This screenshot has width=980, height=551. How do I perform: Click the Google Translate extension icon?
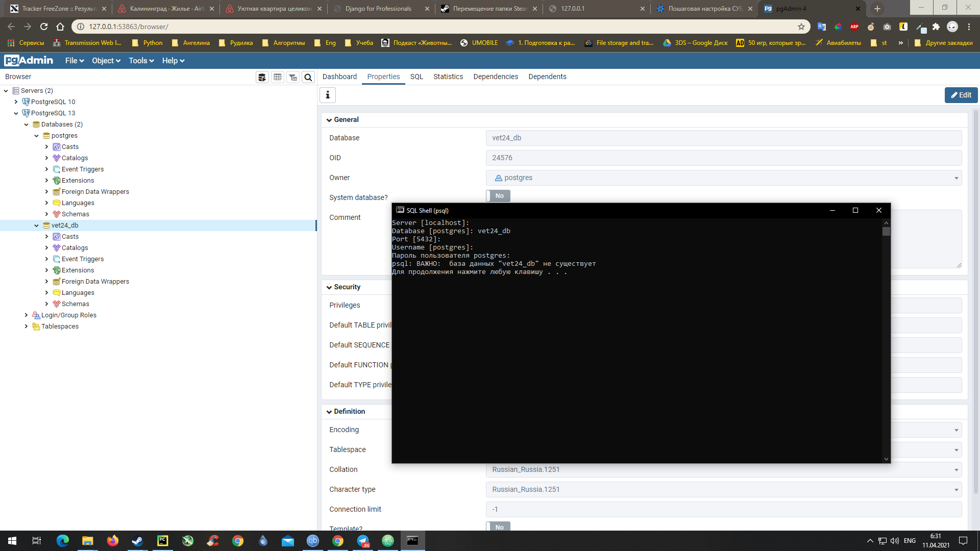[x=822, y=27]
